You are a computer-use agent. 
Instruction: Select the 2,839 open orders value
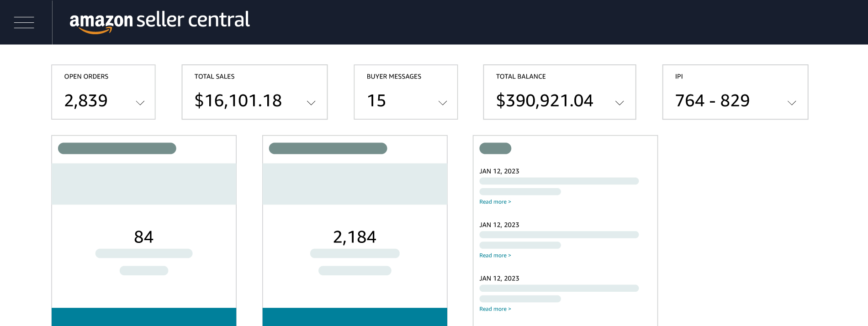click(86, 100)
